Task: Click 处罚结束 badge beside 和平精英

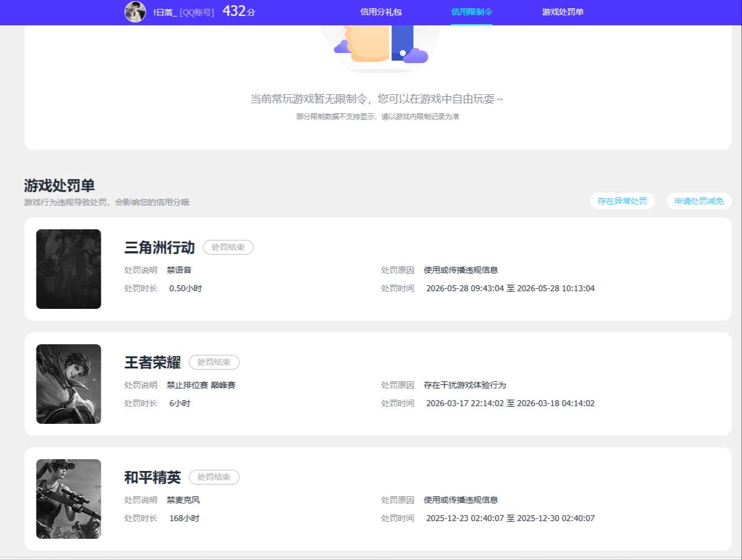Action: 214,477
